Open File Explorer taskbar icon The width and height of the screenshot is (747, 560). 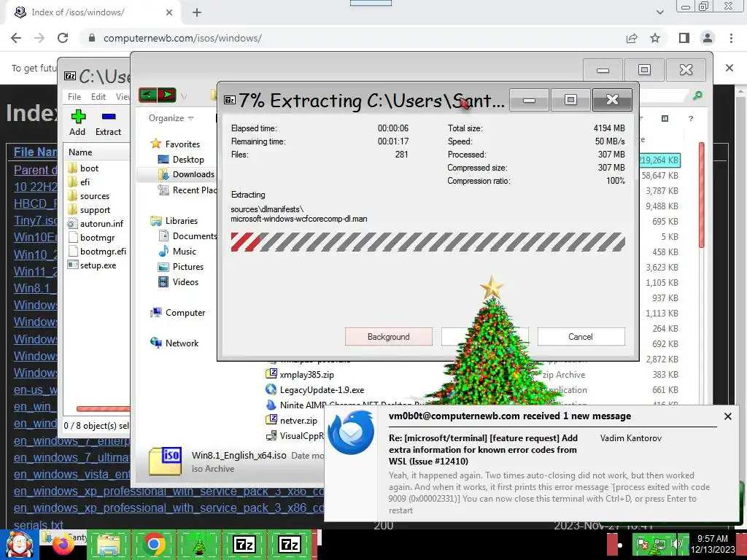(x=108, y=544)
